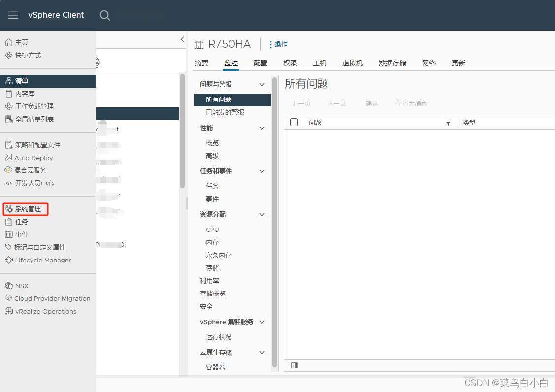
Task: Click the search magnifier icon
Action: point(105,15)
